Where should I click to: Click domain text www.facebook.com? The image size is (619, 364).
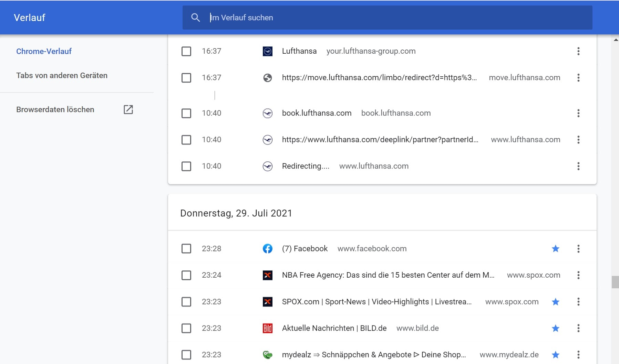pos(372,248)
